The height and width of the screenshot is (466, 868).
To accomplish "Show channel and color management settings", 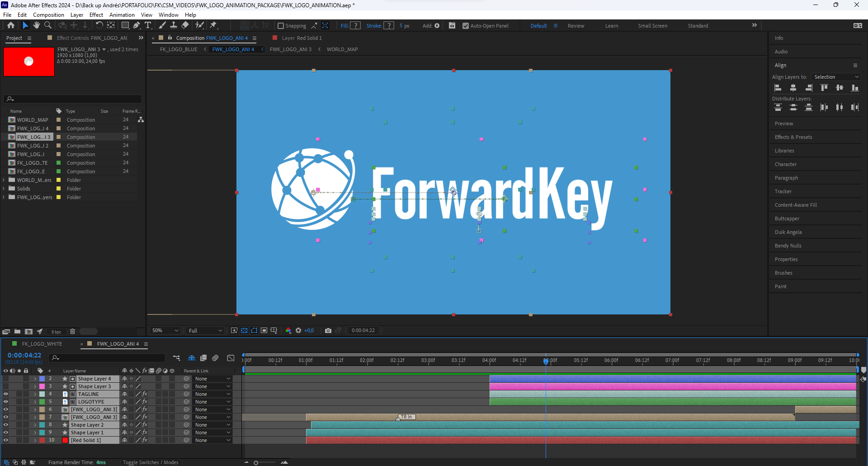I will click(x=288, y=331).
